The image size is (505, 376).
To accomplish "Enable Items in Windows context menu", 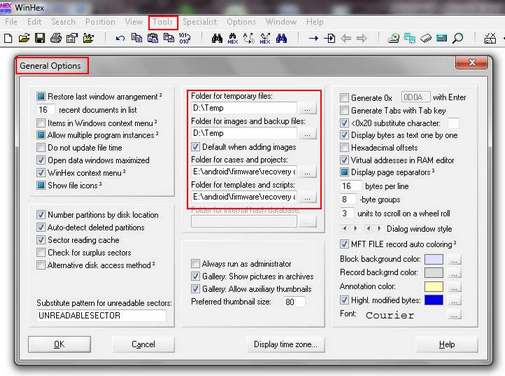I will 41,123.
